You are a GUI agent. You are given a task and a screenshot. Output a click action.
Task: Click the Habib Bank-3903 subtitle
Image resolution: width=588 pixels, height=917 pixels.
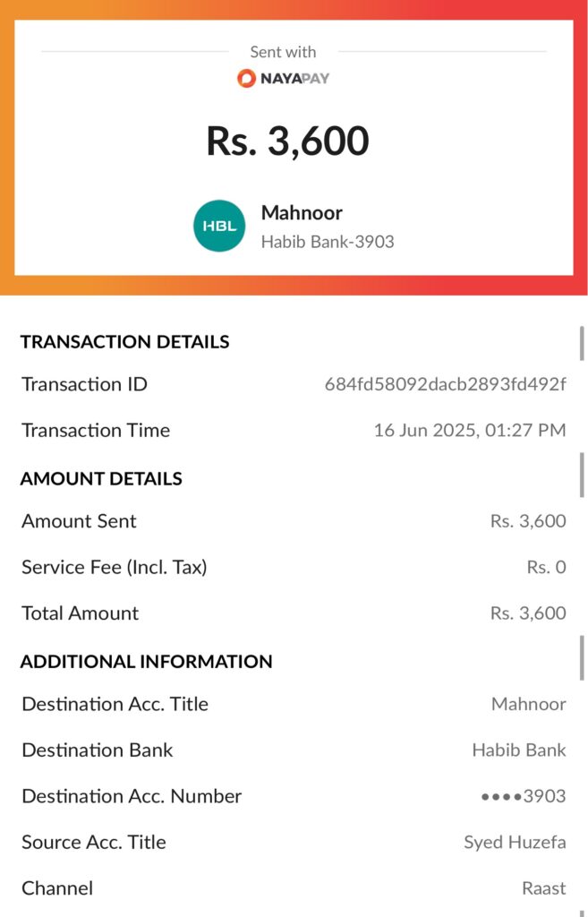pyautogui.click(x=328, y=242)
